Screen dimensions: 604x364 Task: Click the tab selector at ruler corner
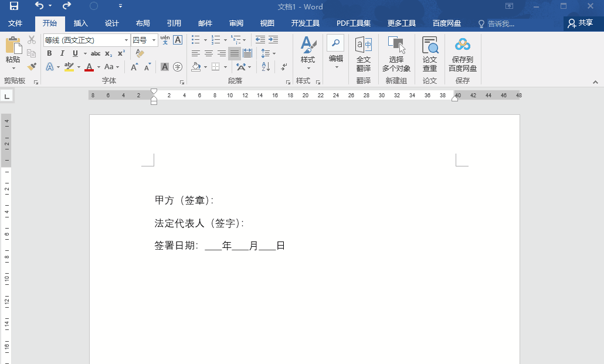6,96
